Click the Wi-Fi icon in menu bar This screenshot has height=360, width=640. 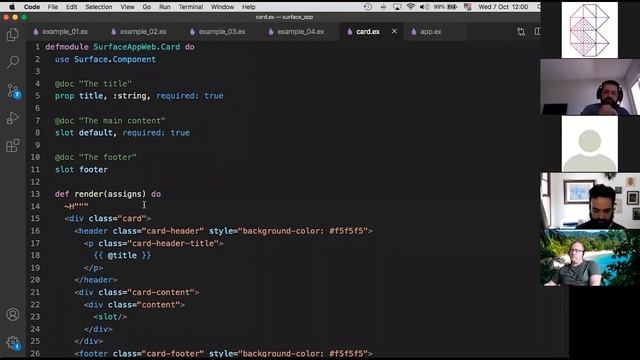click(411, 7)
